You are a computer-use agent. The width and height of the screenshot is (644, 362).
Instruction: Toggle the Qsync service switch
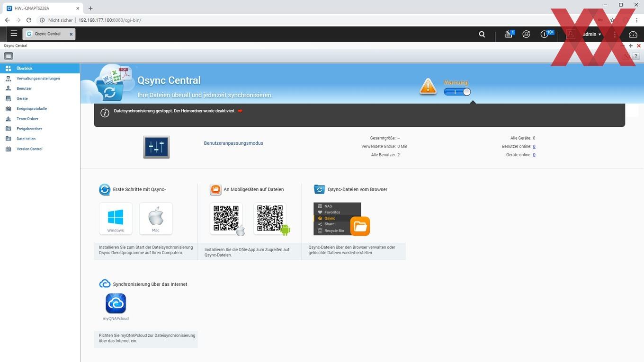(x=457, y=92)
